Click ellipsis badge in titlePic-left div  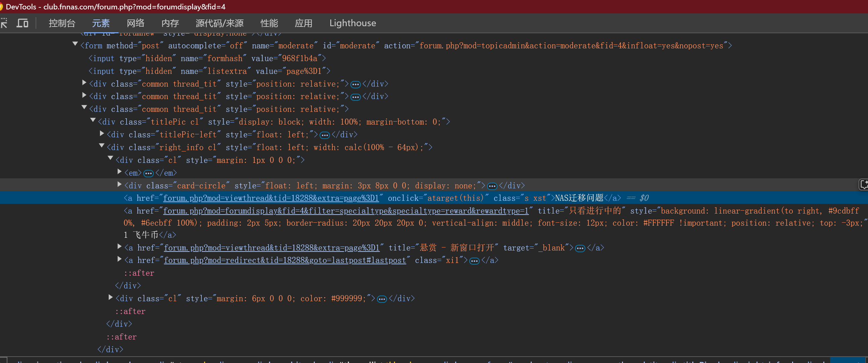(x=325, y=135)
